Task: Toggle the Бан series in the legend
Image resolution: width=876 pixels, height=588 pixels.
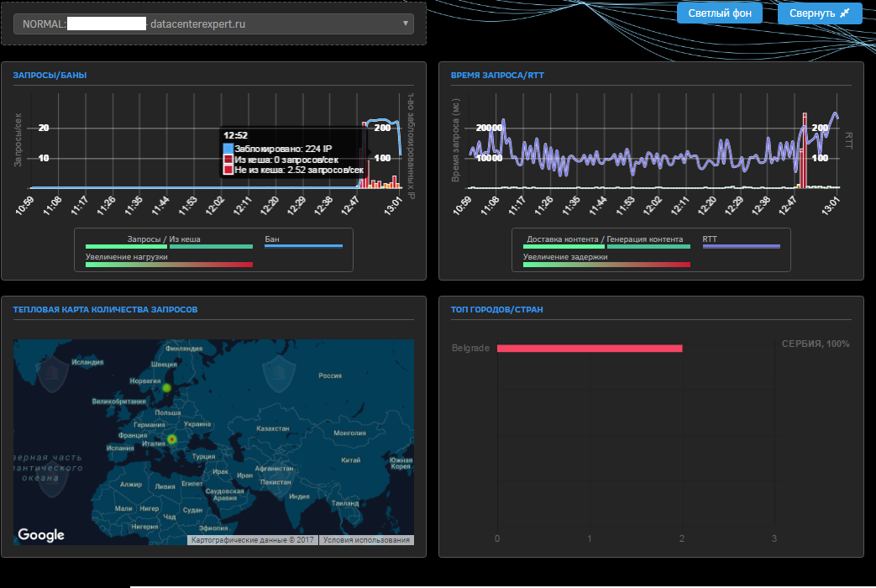Action: point(303,241)
